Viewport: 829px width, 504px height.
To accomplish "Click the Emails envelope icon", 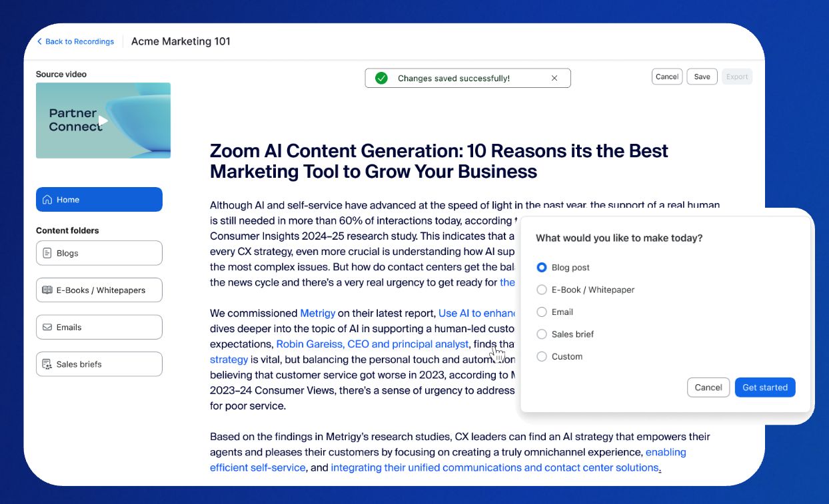I will 47,328.
